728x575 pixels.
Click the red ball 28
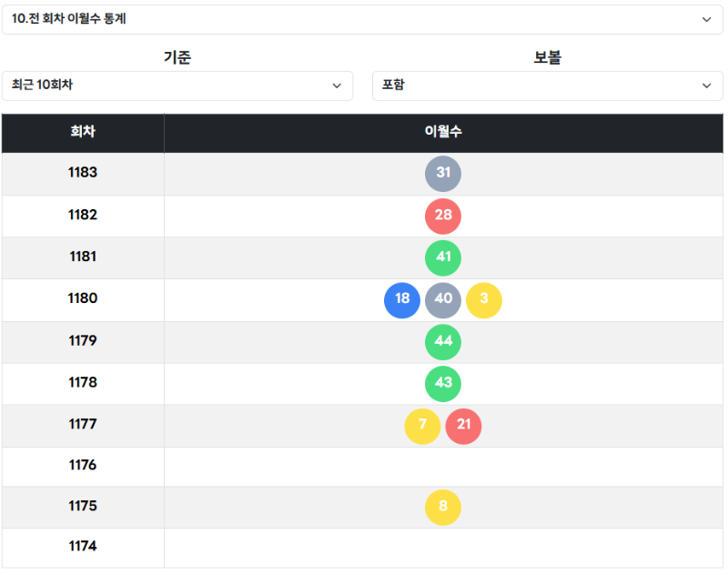point(443,216)
